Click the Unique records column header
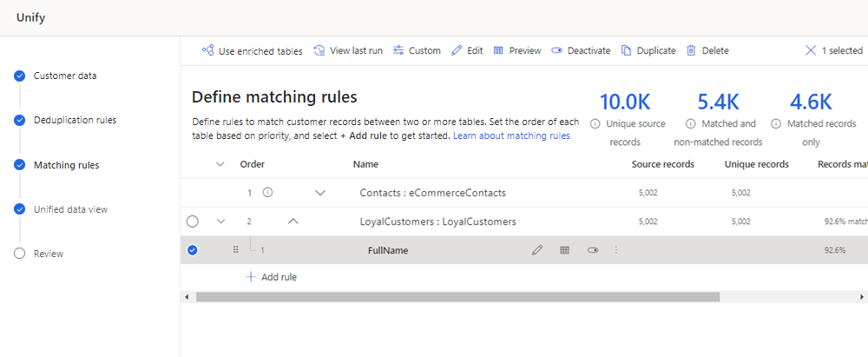 click(x=757, y=165)
